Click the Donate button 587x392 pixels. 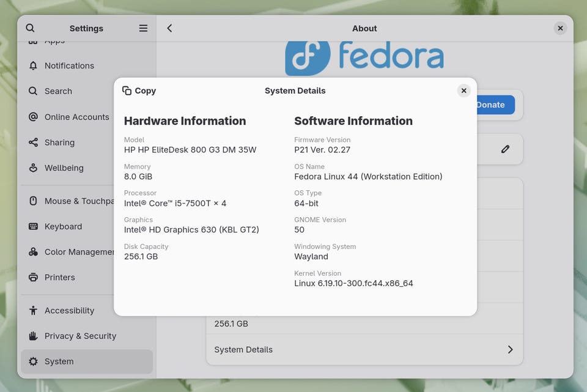pos(496,105)
